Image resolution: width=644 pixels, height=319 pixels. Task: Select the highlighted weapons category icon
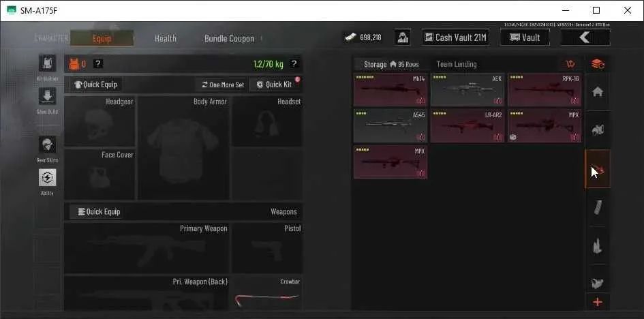click(598, 169)
